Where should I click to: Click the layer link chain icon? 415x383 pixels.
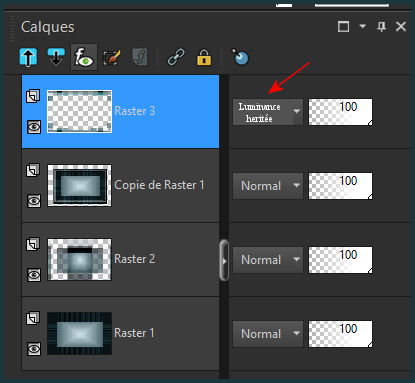176,57
